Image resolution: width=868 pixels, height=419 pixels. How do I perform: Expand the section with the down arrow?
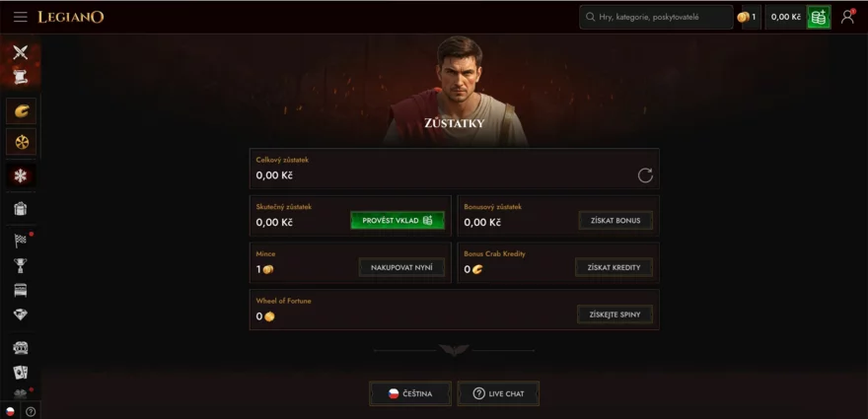coord(454,350)
